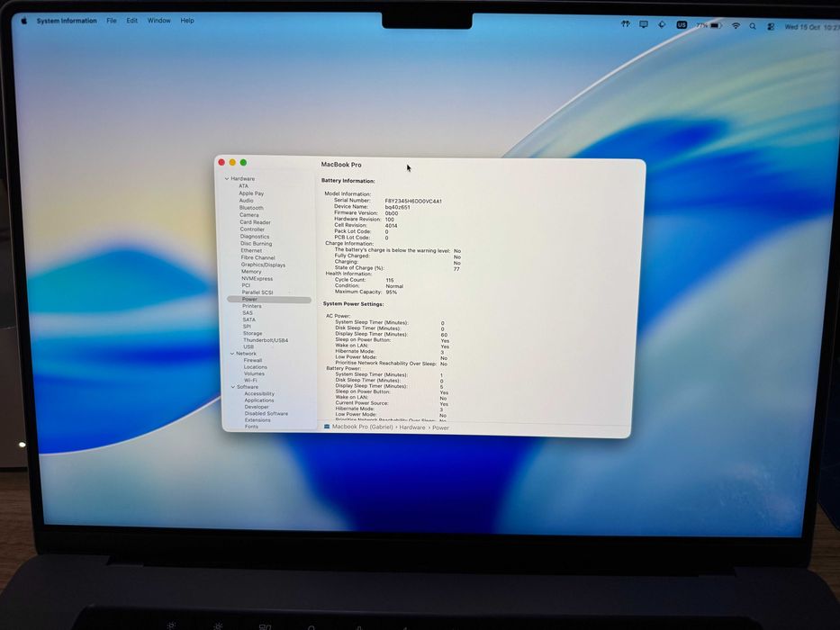
Task: Click Hardware in the bottom path bar
Action: pyautogui.click(x=412, y=427)
